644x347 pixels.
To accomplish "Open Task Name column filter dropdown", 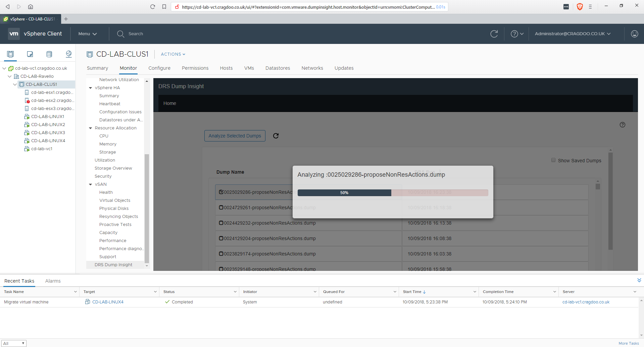I will 75,292.
